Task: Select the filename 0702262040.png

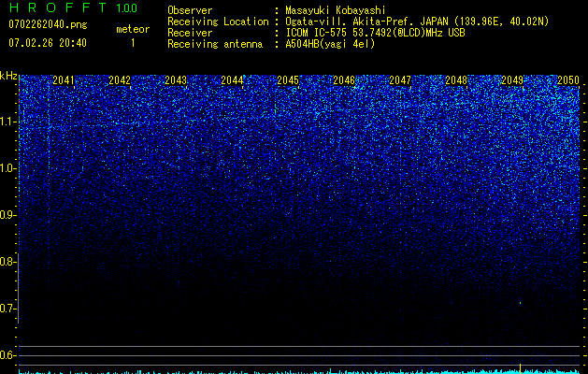Action: click(48, 24)
